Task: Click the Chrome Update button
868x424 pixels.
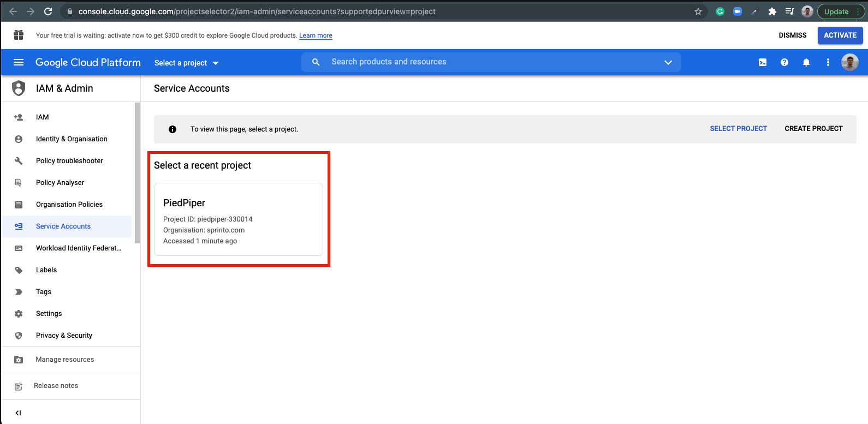Action: click(841, 11)
